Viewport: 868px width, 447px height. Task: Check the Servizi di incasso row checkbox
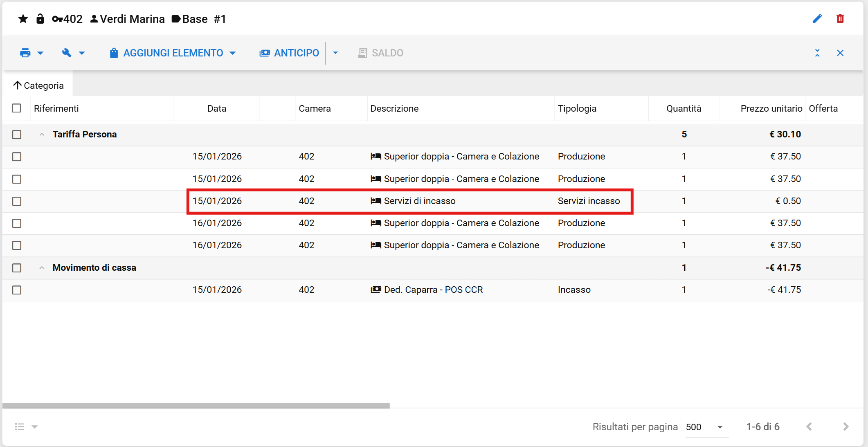[x=17, y=201]
